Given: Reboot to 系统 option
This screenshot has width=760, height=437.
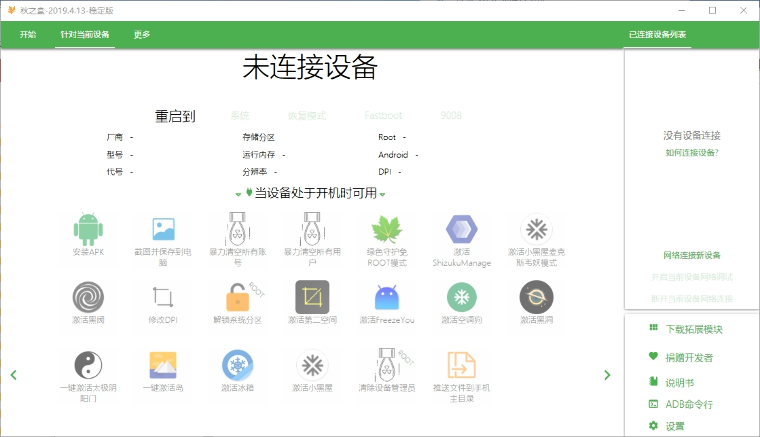Looking at the screenshot, I should pos(240,115).
